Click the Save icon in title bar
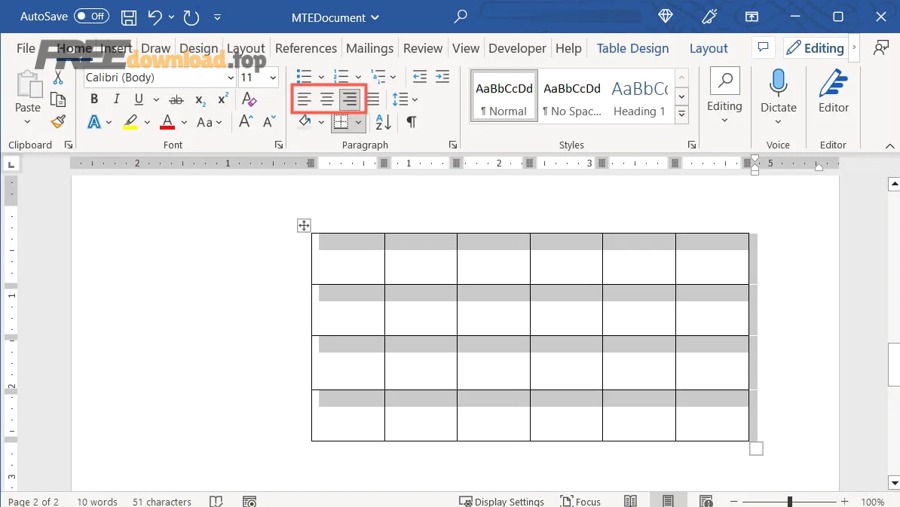 point(129,17)
